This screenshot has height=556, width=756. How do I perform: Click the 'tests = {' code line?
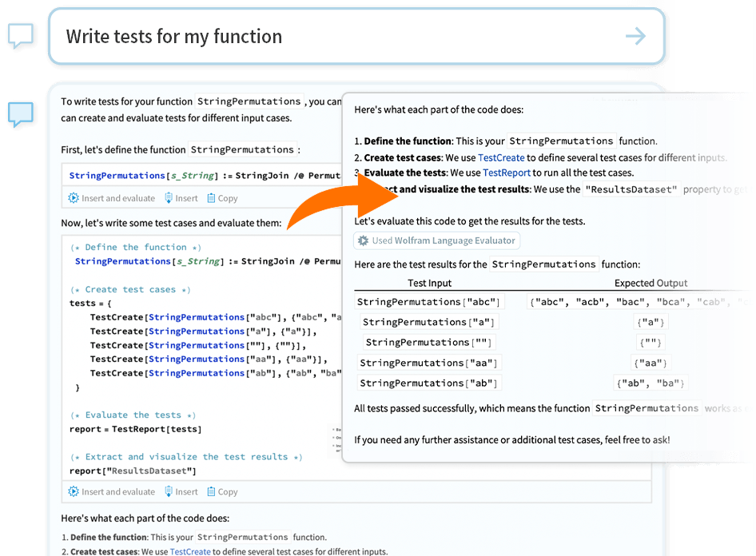90,303
